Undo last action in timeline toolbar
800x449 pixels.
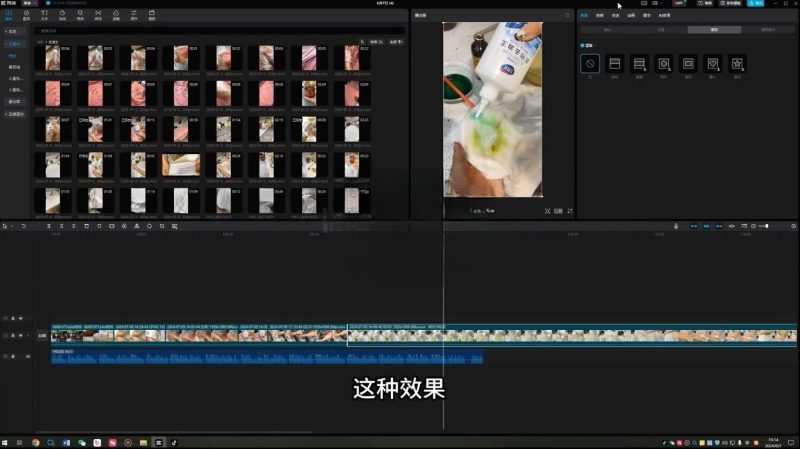[23, 226]
